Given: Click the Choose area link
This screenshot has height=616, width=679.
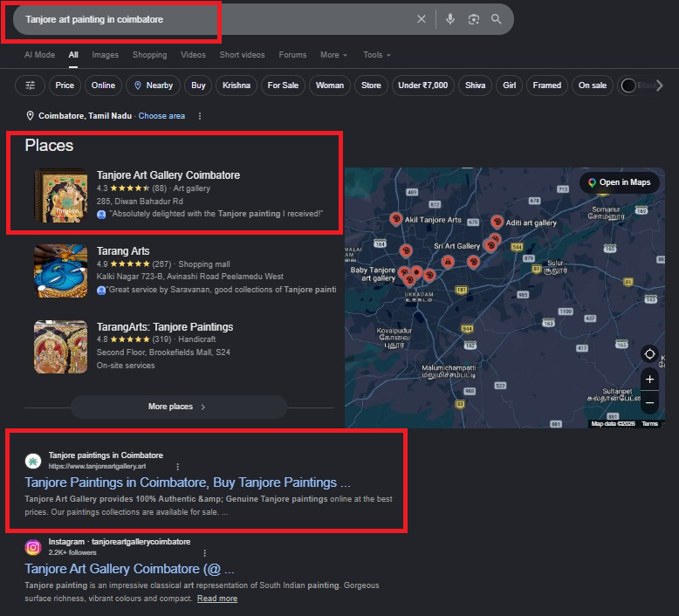Looking at the screenshot, I should (161, 116).
